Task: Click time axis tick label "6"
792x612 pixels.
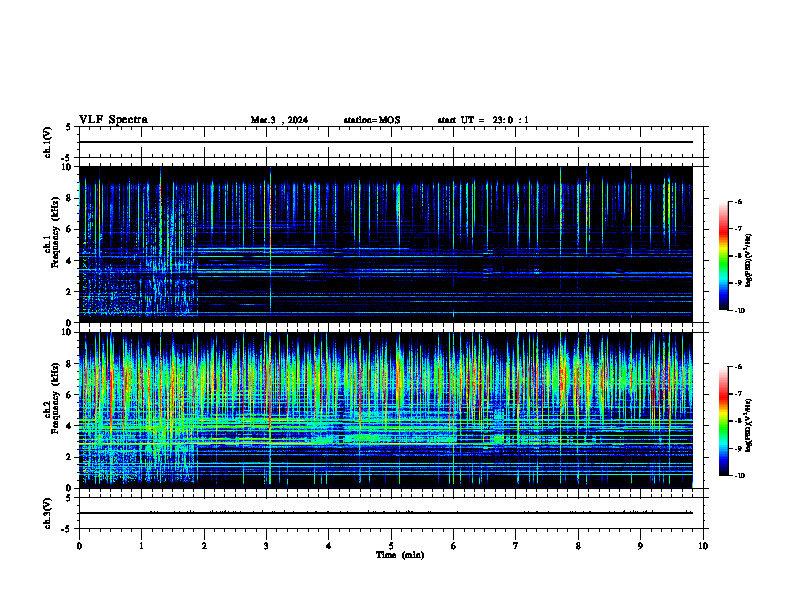Action: click(454, 546)
